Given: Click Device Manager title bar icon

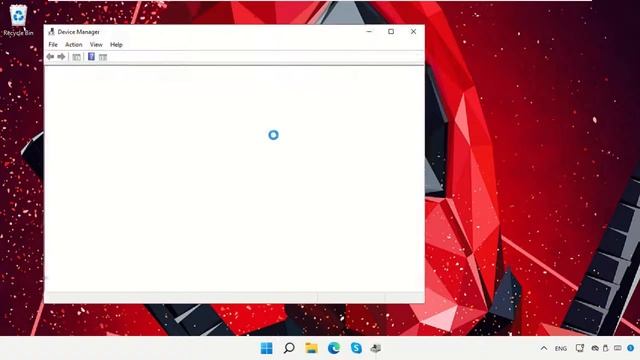Looking at the screenshot, I should pos(51,31).
